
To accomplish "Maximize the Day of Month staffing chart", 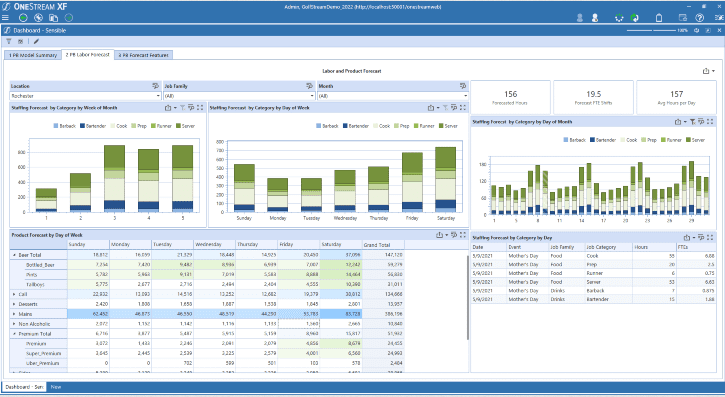I will [710, 122].
